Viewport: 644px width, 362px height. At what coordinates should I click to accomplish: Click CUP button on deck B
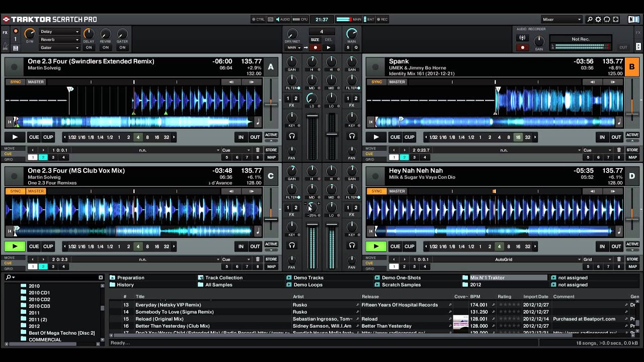coord(409,137)
